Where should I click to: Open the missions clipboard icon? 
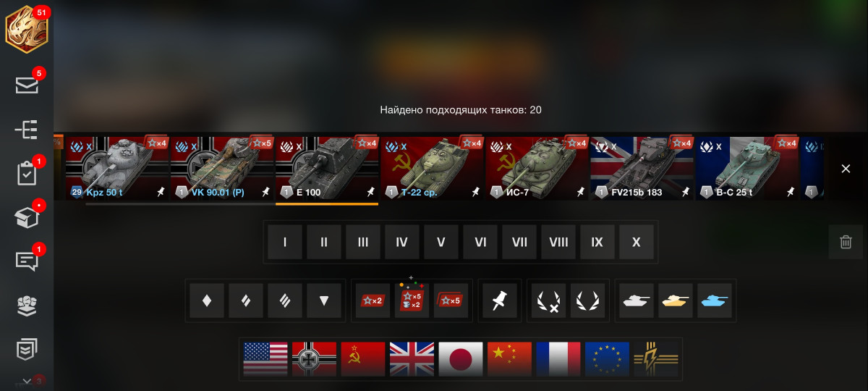(27, 174)
